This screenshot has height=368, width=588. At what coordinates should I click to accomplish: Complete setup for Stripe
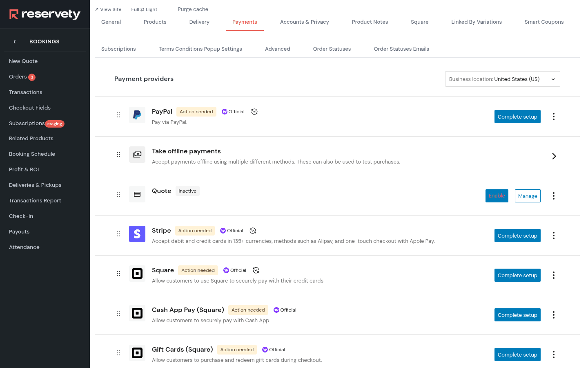517,236
